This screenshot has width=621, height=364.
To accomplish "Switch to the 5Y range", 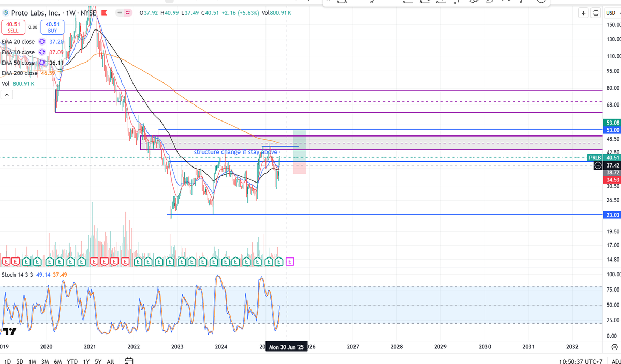I will click(99, 361).
